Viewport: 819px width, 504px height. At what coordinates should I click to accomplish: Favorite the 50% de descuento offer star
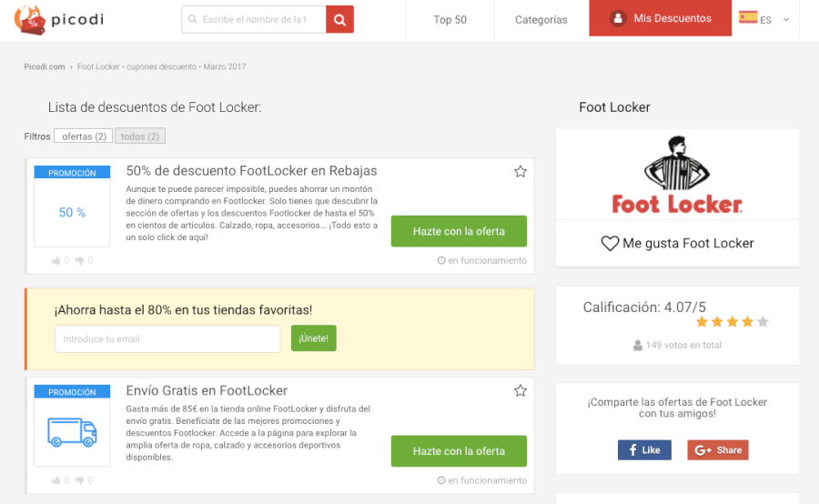[x=521, y=171]
